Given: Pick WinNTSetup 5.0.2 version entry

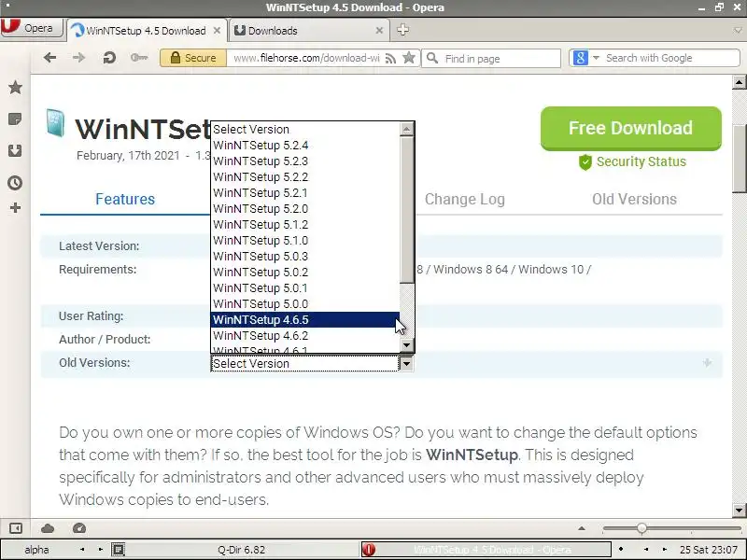Looking at the screenshot, I should tap(305, 272).
